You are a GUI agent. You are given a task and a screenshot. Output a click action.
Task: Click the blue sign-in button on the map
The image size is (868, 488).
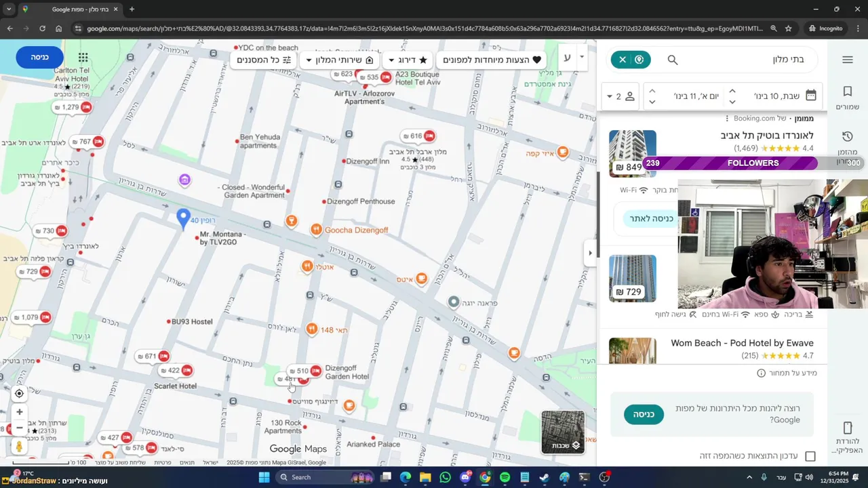pyautogui.click(x=40, y=57)
